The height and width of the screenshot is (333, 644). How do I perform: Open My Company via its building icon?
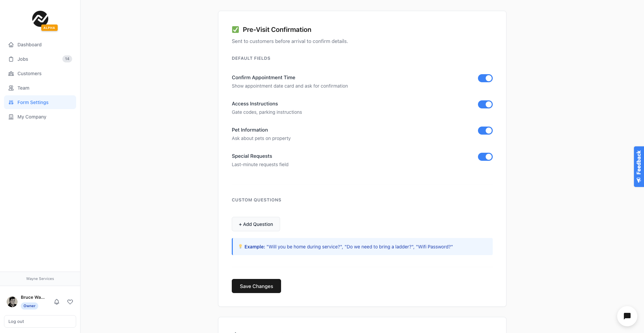pos(11,117)
